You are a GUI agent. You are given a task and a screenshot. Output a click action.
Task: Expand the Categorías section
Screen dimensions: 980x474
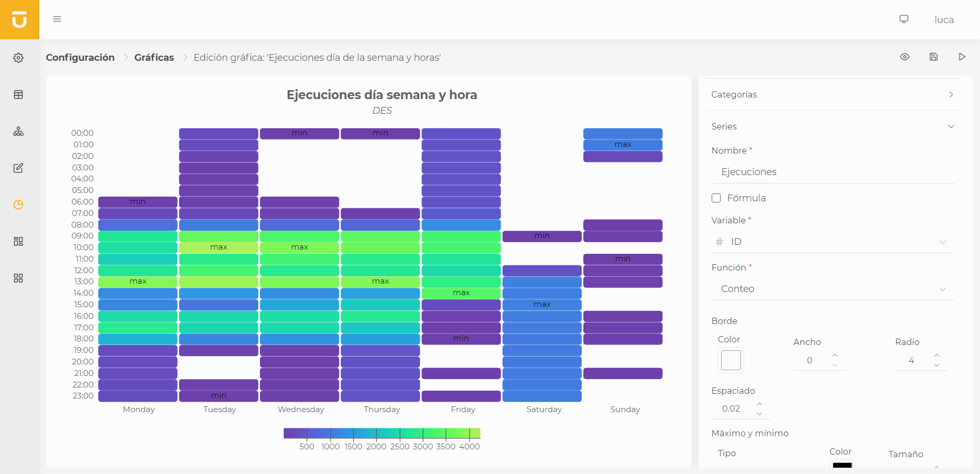[x=951, y=94]
